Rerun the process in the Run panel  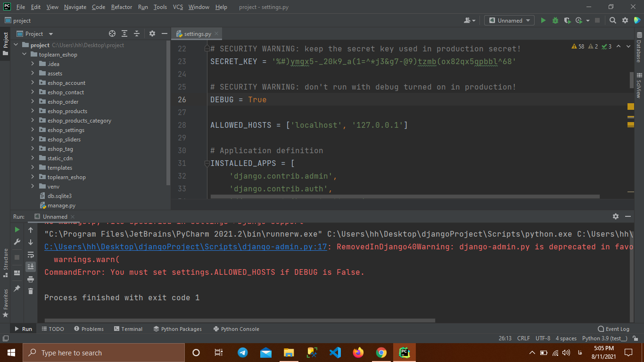click(x=17, y=230)
